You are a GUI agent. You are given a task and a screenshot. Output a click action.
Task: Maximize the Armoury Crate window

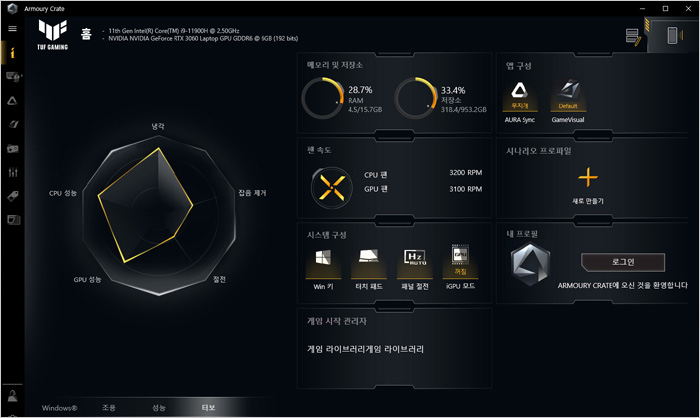665,8
